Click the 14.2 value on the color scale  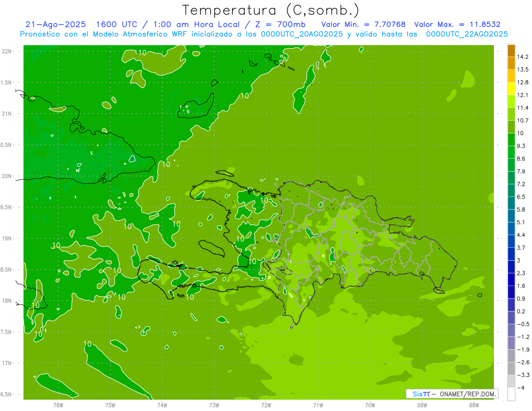click(x=523, y=57)
